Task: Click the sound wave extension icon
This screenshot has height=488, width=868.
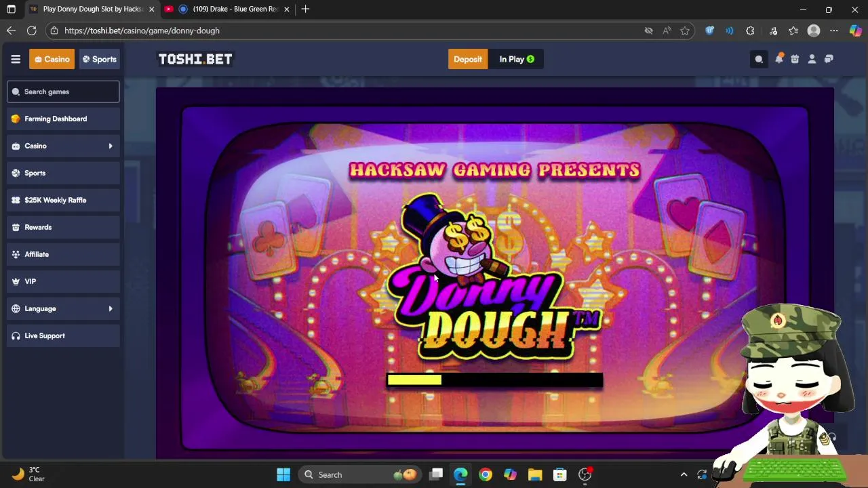Action: pyautogui.click(x=729, y=30)
